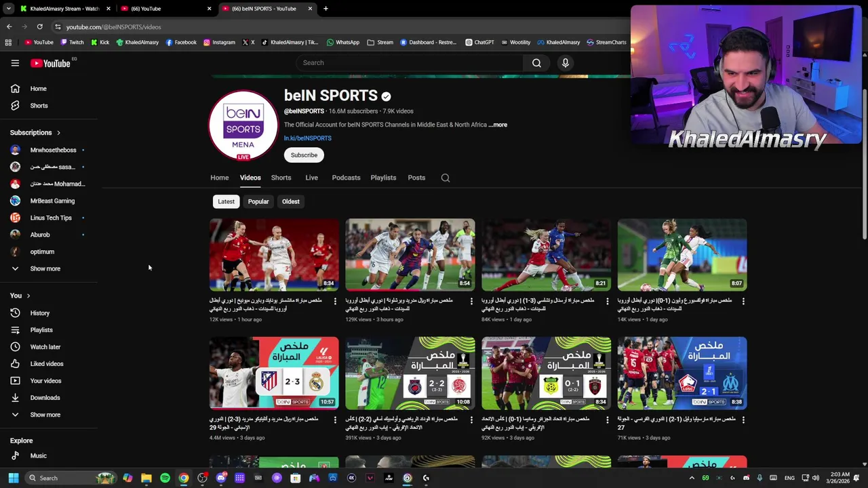Switch to the channel Shorts tab
This screenshot has height=488, width=868.
click(281, 178)
